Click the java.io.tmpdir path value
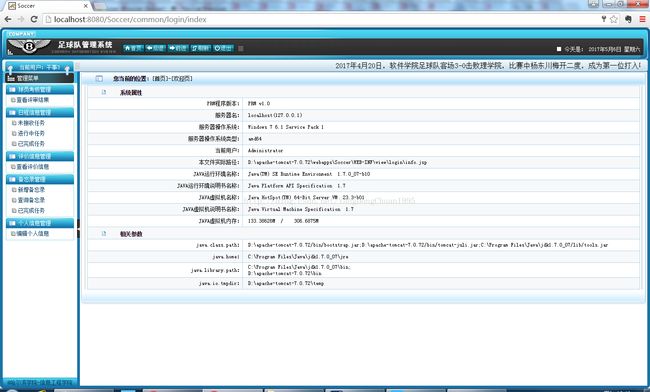 286,283
